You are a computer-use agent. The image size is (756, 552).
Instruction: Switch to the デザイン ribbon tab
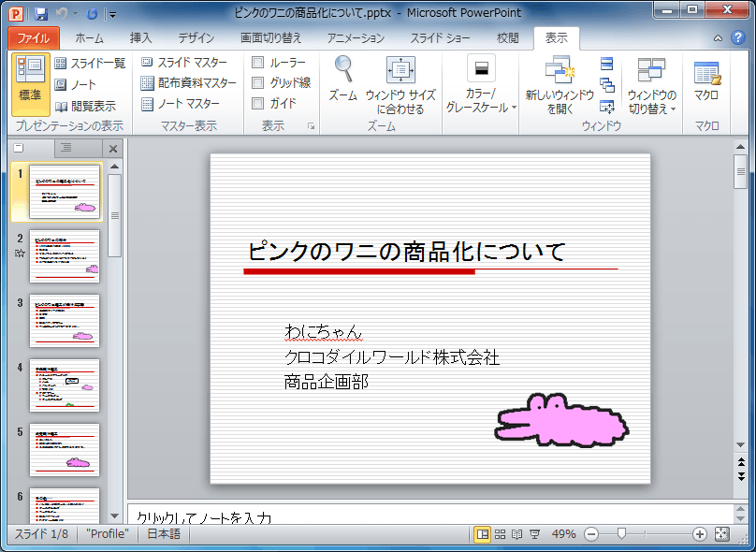click(196, 38)
